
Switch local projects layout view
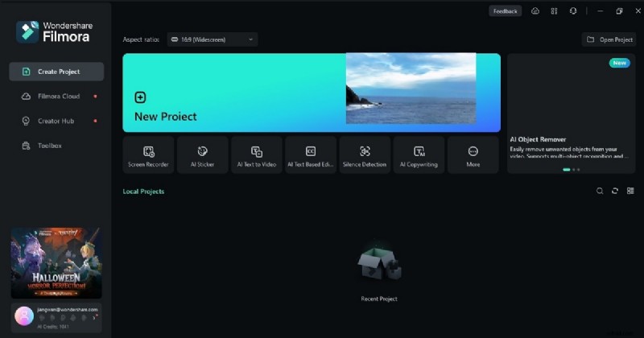(630, 191)
